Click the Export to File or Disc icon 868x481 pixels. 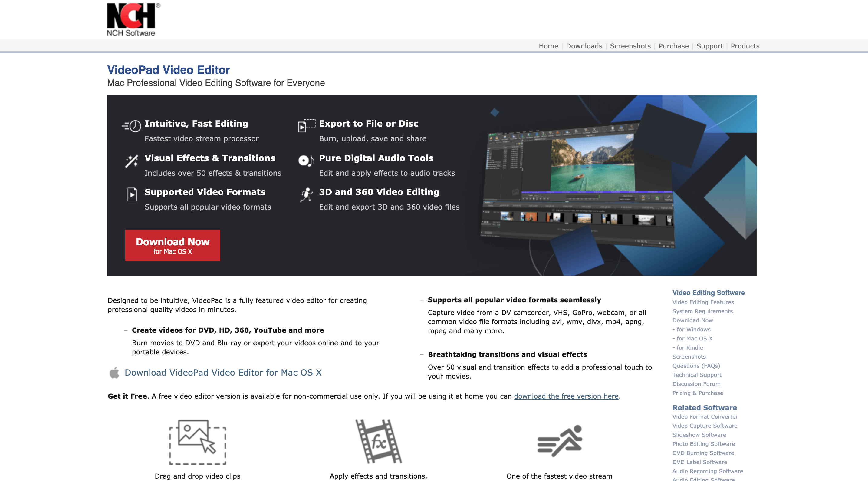[307, 125]
